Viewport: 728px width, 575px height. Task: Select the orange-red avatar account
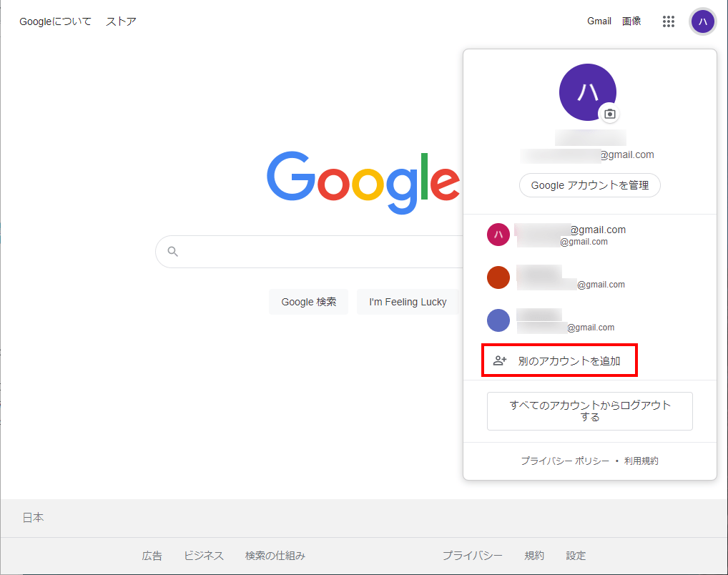(498, 277)
